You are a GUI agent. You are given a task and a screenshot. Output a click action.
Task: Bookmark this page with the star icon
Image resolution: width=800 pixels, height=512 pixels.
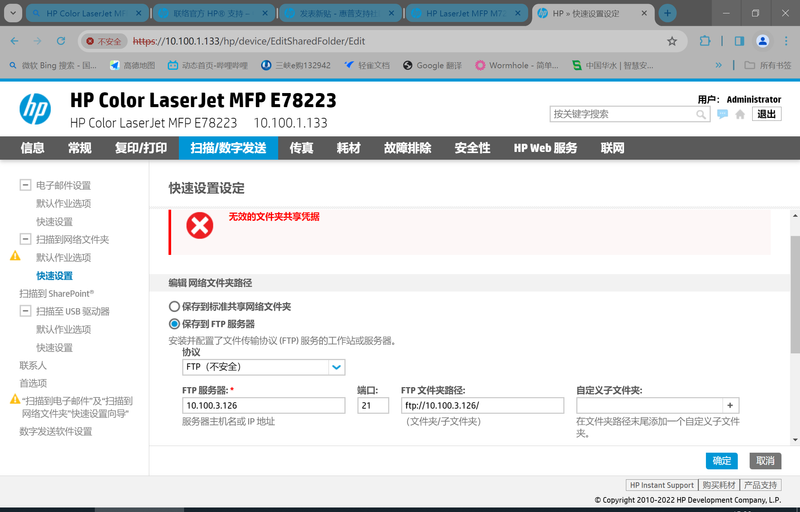click(672, 41)
